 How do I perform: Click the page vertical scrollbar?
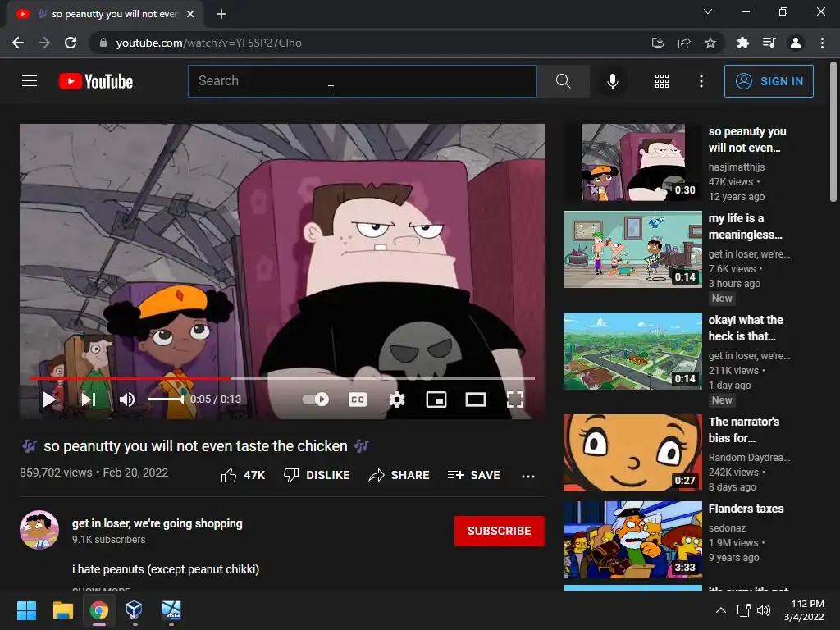tap(833, 132)
